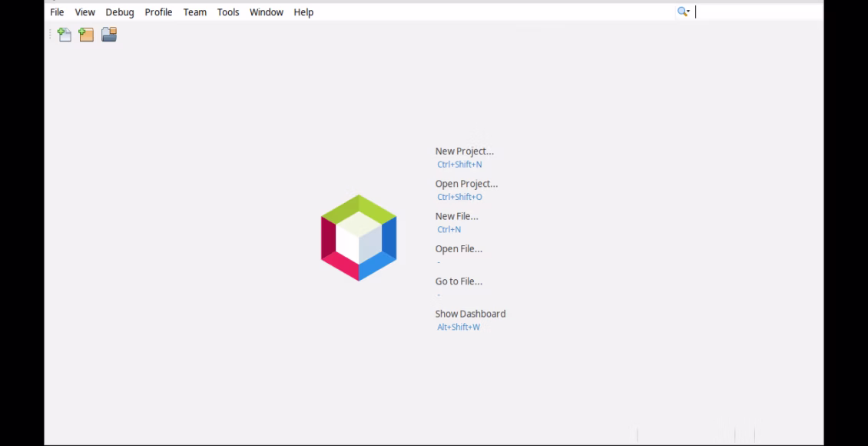Screen dimensions: 868x446
Task: Open Show Dashboard from the start screen
Action: tap(470, 313)
